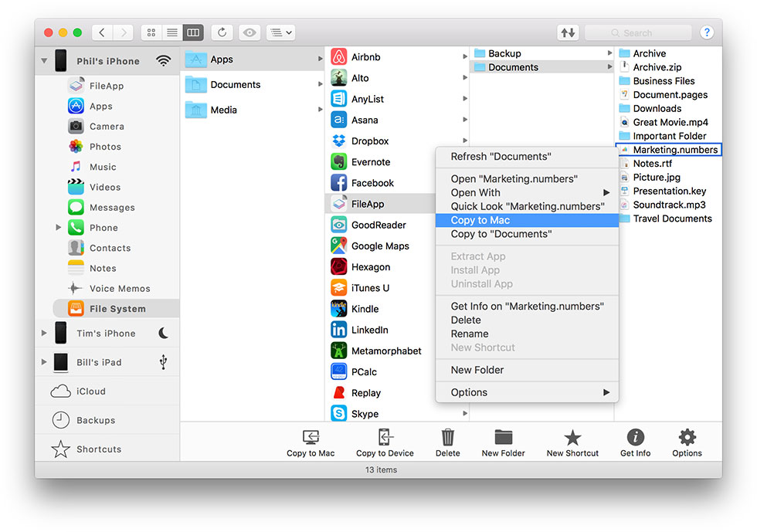The image size is (757, 532).
Task: Select Voice Memos in the sidebar
Action: coord(119,288)
